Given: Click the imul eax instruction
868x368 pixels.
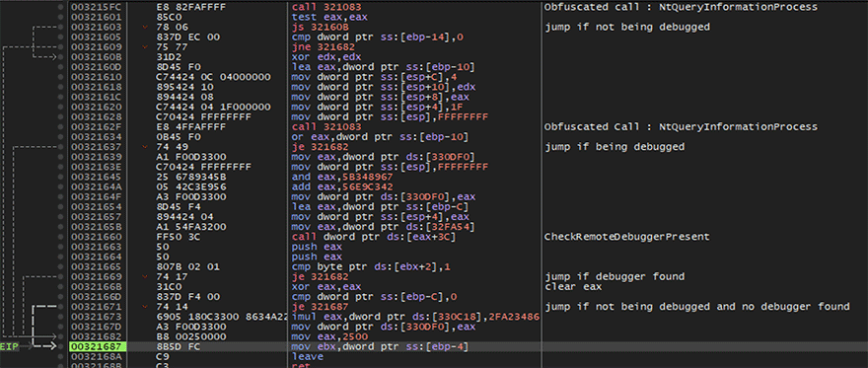Looking at the screenshot, I should [x=415, y=316].
